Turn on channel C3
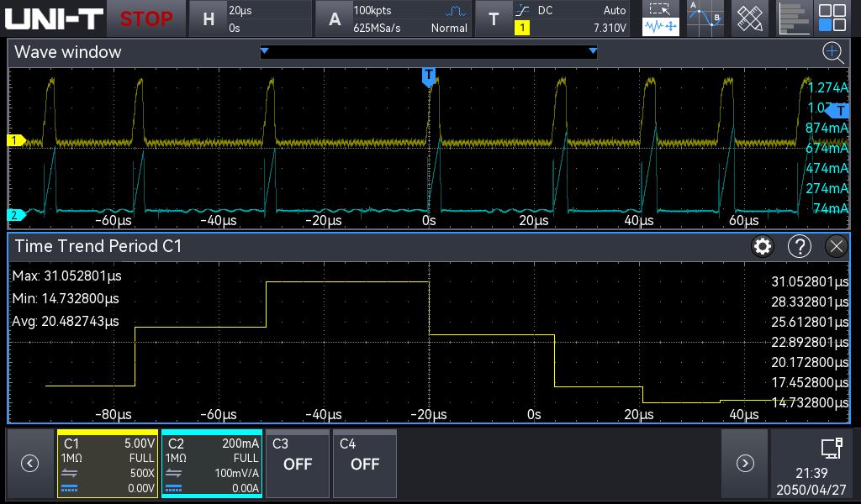 tap(298, 464)
